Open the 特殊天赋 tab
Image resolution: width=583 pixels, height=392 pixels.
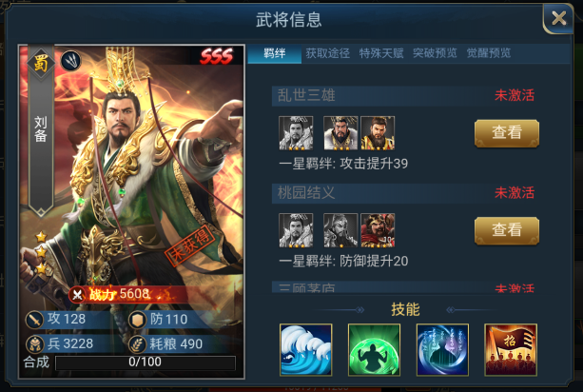pyautogui.click(x=381, y=53)
